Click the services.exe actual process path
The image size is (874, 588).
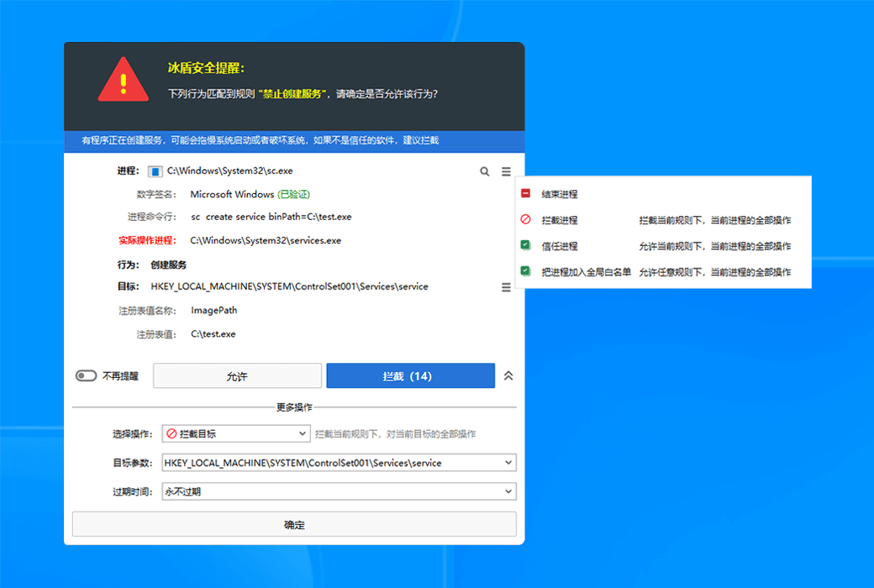tap(266, 241)
